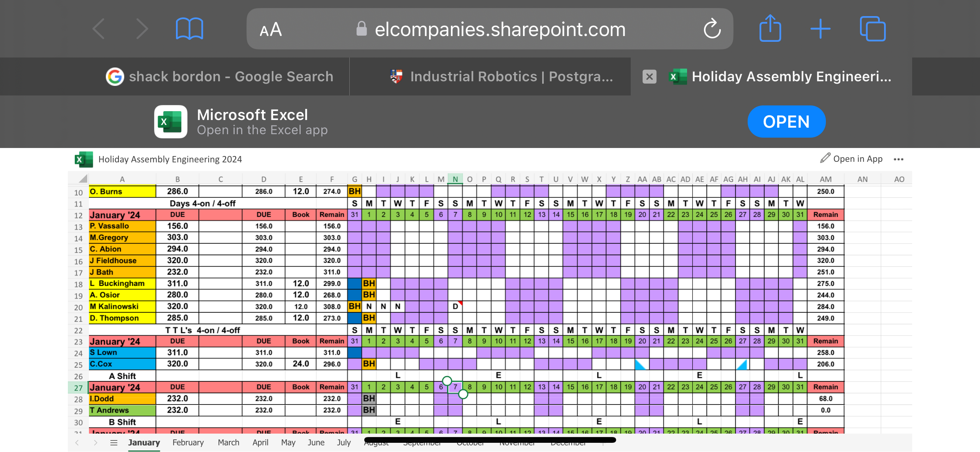Open a new tab with plus icon
980x452 pixels.
point(821,29)
